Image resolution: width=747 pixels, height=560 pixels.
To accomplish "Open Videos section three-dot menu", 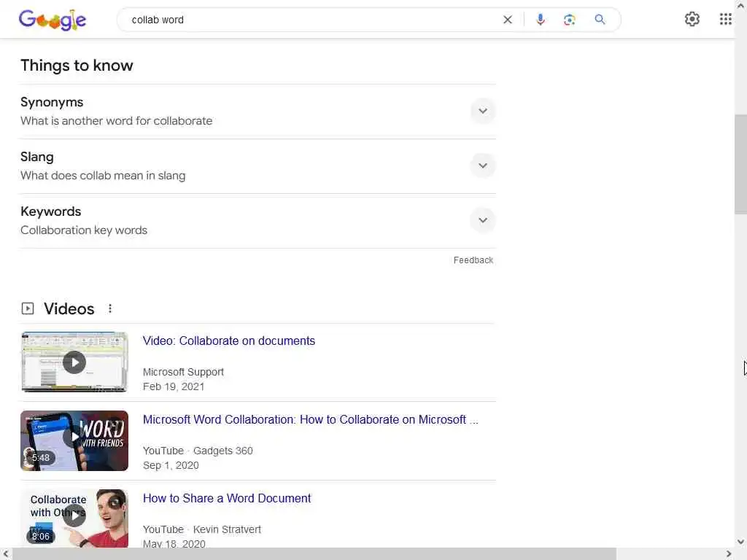I will point(110,308).
